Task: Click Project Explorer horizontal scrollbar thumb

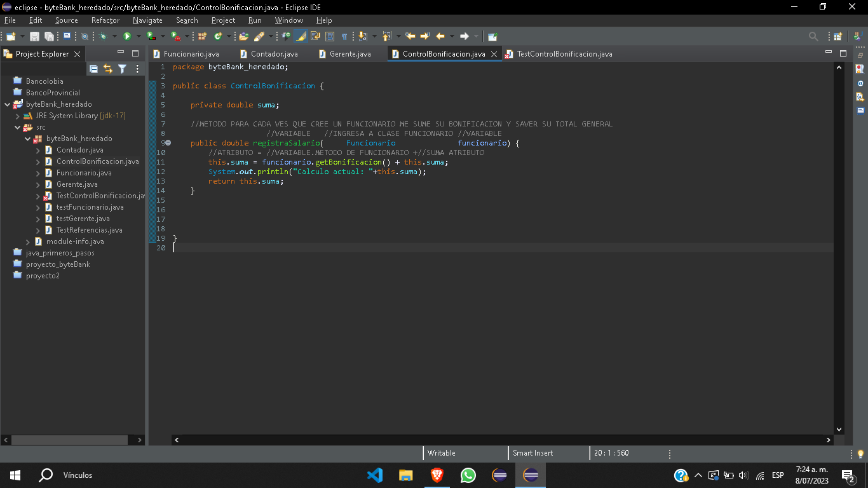Action: [x=70, y=440]
